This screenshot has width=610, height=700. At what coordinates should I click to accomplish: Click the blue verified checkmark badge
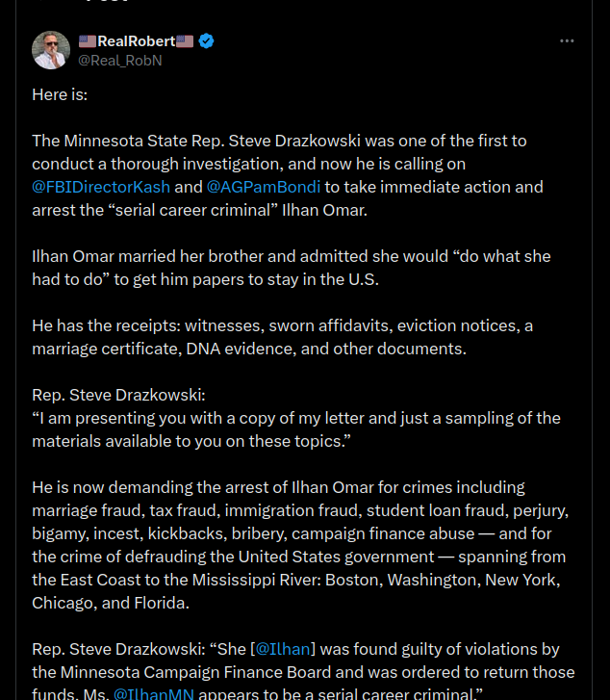[x=206, y=41]
